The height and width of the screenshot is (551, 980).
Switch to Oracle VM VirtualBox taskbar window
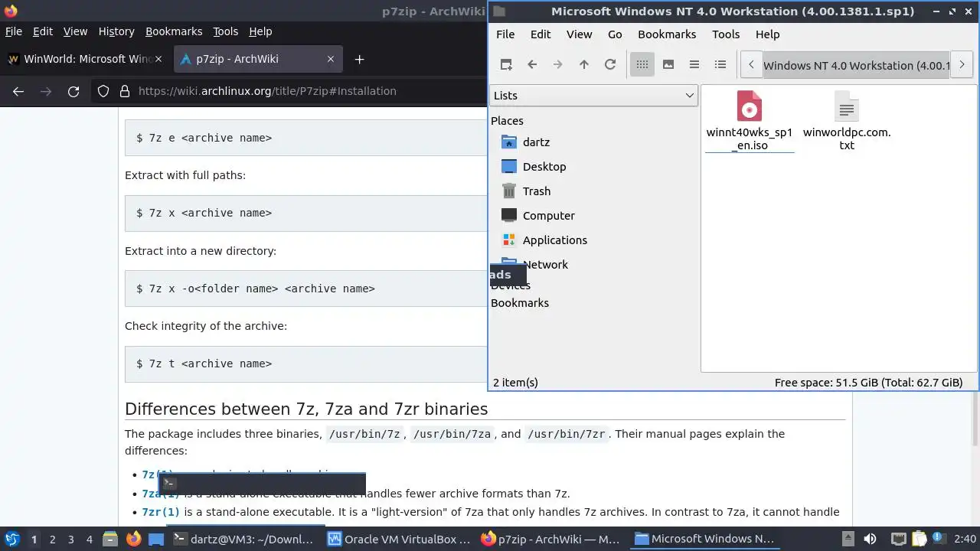coord(400,539)
